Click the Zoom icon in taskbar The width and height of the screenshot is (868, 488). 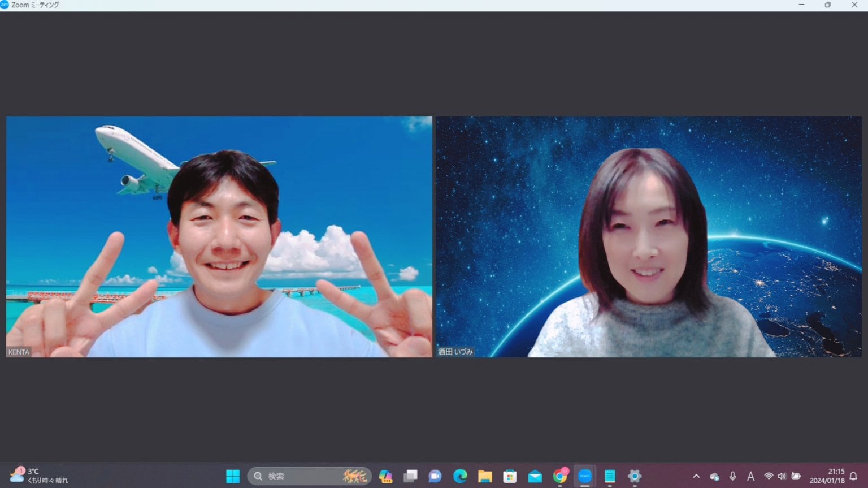pyautogui.click(x=585, y=476)
